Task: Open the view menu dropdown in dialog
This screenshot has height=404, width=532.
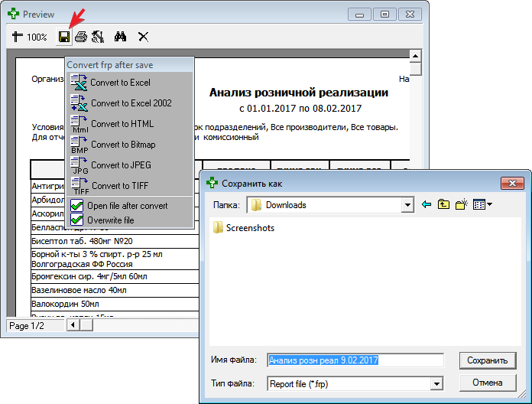Action: (482, 205)
